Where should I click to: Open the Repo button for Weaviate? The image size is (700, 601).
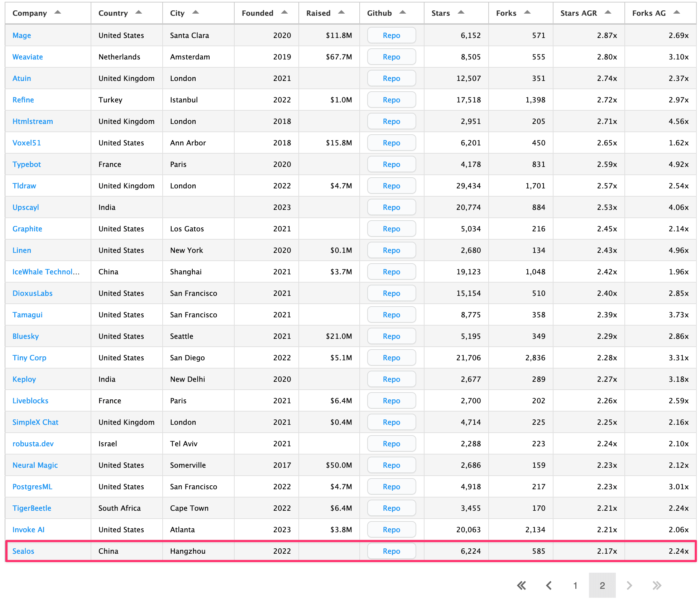click(x=391, y=57)
